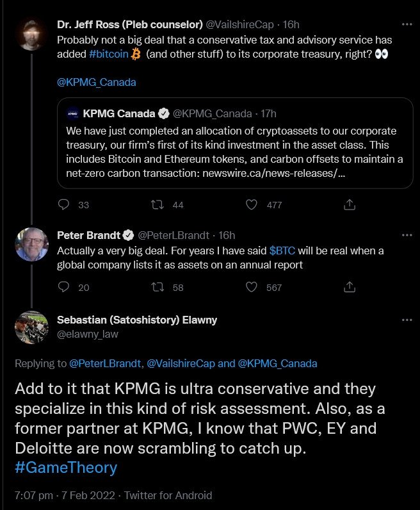Retweet Dr. Jeff Ross's tweet
The image size is (420, 510).
coord(157,204)
